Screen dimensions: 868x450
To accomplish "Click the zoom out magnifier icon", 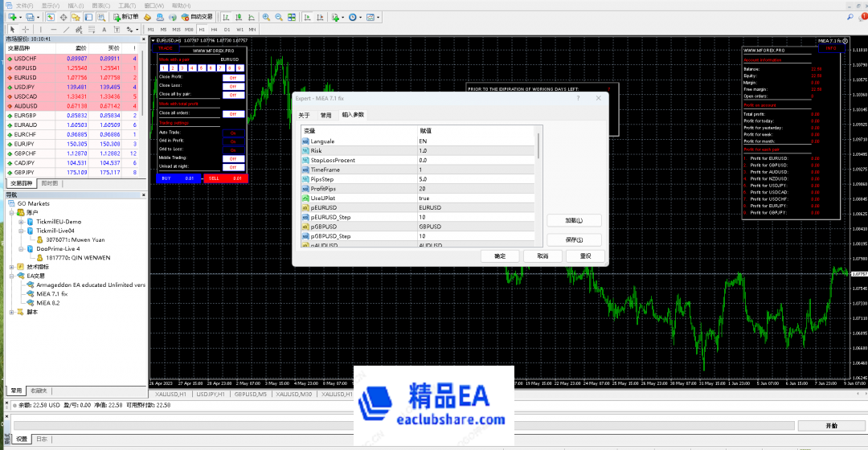I will [x=278, y=17].
